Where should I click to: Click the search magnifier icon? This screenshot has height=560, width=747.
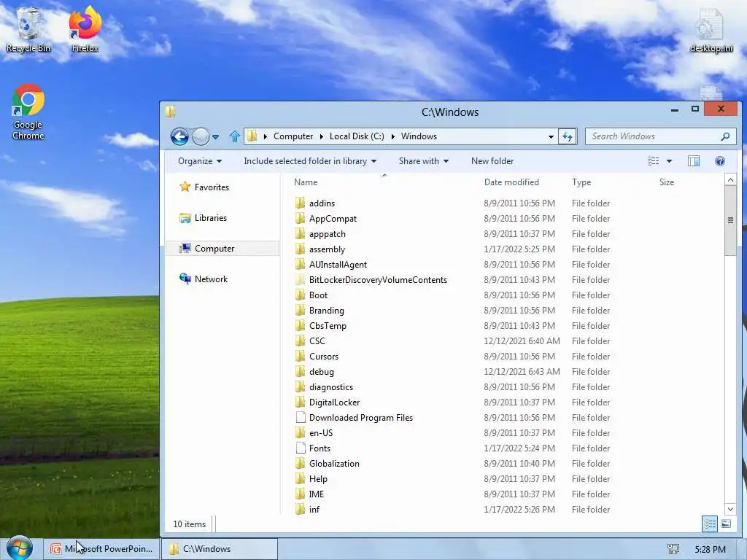coord(725,136)
